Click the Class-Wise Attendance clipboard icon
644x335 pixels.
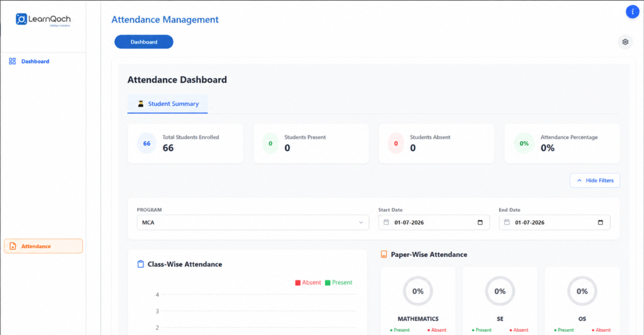(140, 264)
